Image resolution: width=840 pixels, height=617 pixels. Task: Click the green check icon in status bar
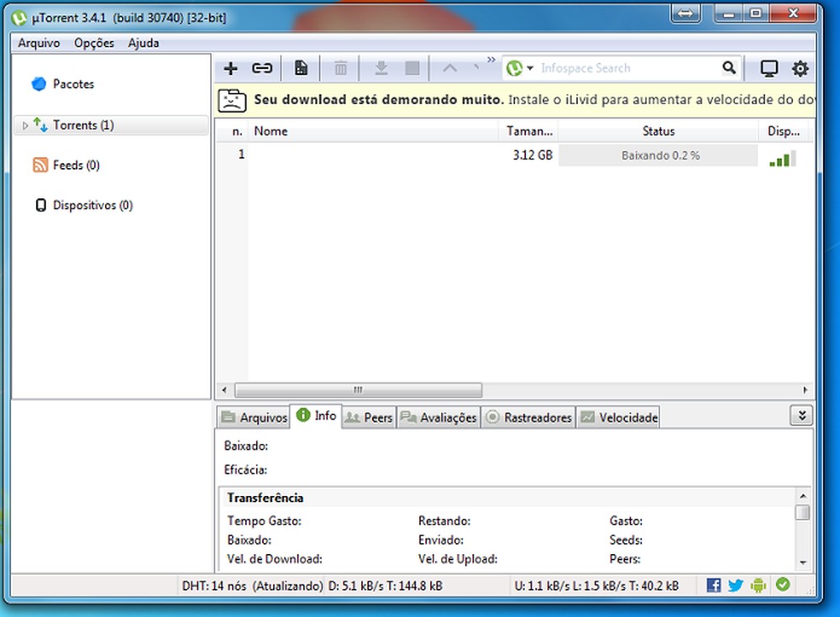tap(781, 585)
